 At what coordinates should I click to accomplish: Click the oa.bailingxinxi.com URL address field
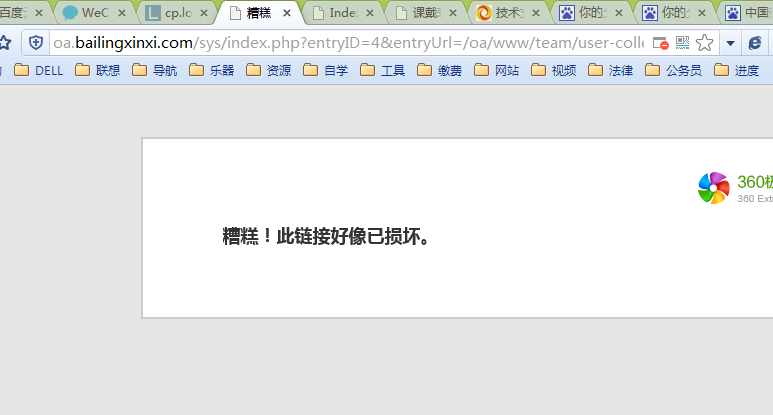pos(348,43)
